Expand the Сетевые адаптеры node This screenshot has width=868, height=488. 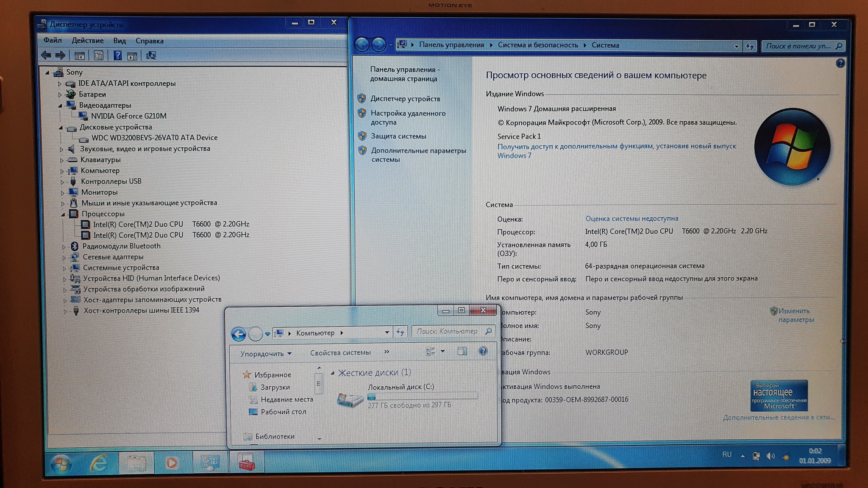64,257
